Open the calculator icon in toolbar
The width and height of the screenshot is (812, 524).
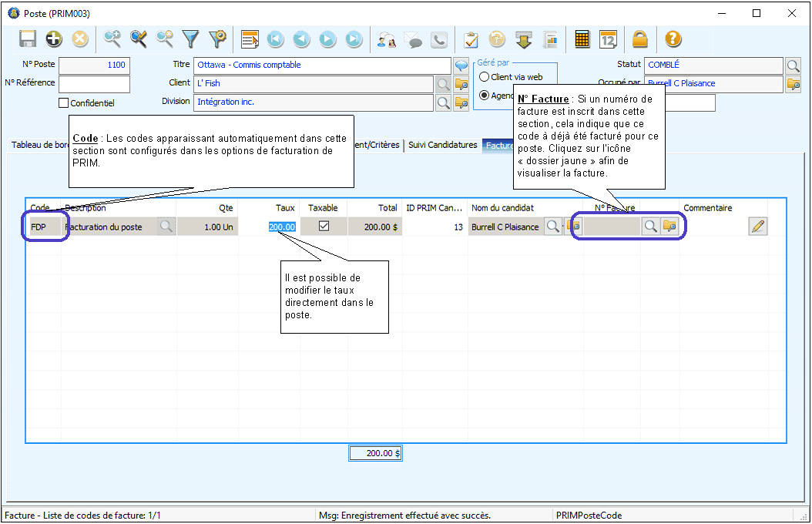coord(582,39)
